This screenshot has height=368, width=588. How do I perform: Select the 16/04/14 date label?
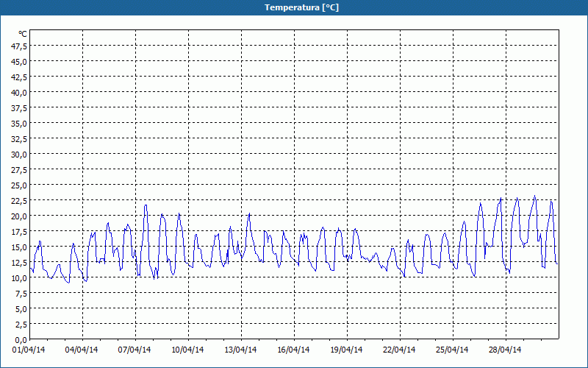click(x=293, y=350)
